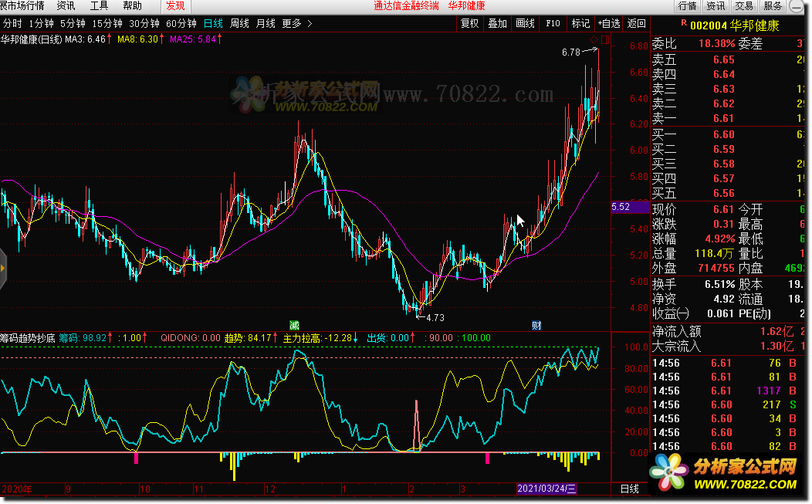Open the 帮助 menu

coord(133,6)
